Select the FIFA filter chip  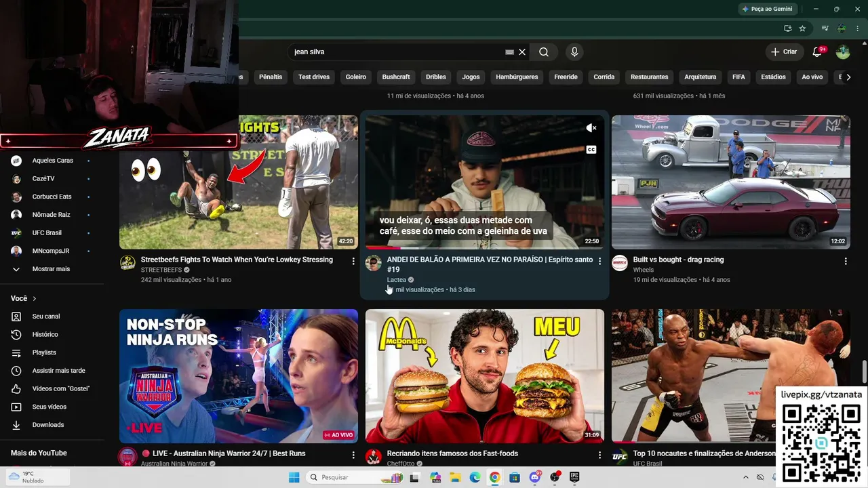pyautogui.click(x=739, y=77)
